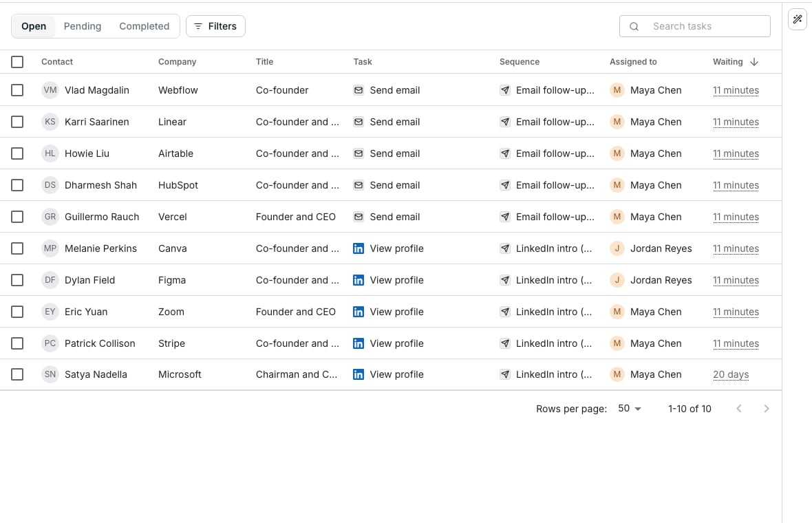Image resolution: width=812 pixels, height=523 pixels.
Task: Click the envelope icon in Dharmesh Shah's row
Action: [x=359, y=185]
